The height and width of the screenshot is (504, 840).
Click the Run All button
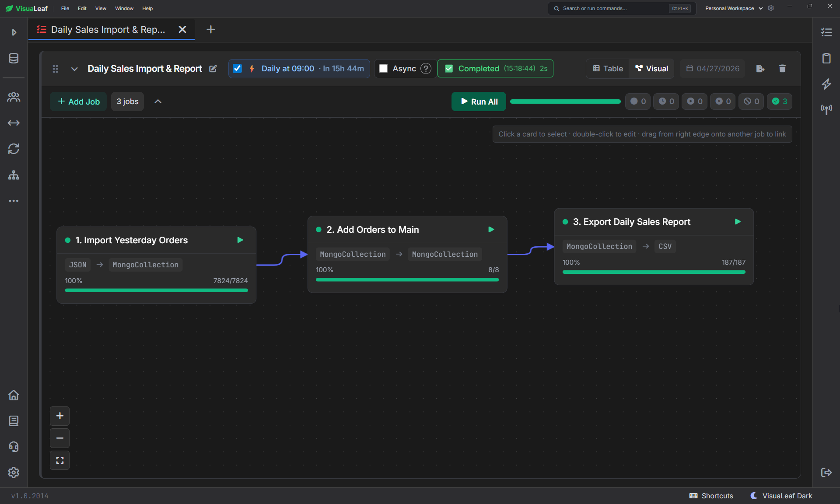point(479,101)
